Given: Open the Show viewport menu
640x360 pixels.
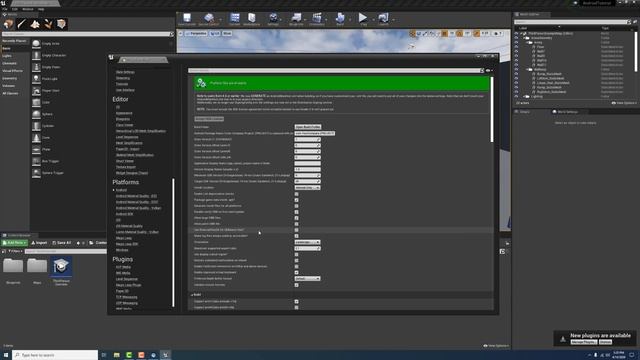Looking at the screenshot, I should (x=227, y=33).
